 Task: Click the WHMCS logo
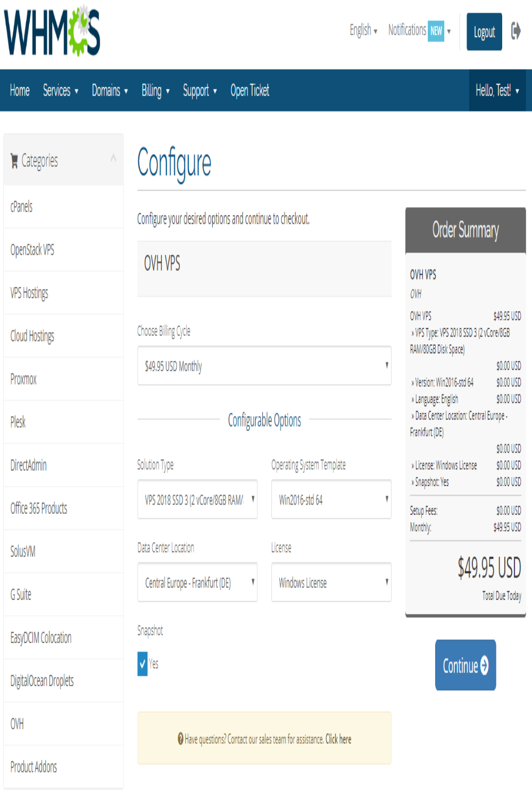point(52,31)
